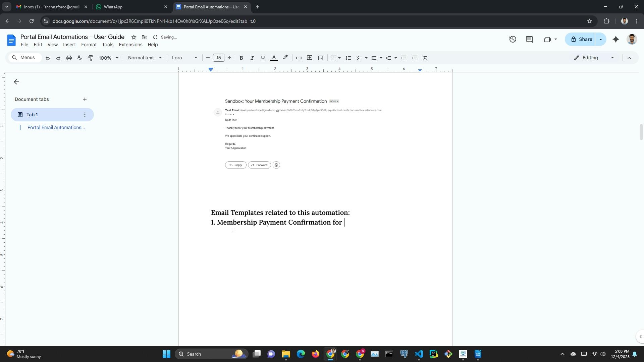Open the Lora font dropdown

(184, 58)
